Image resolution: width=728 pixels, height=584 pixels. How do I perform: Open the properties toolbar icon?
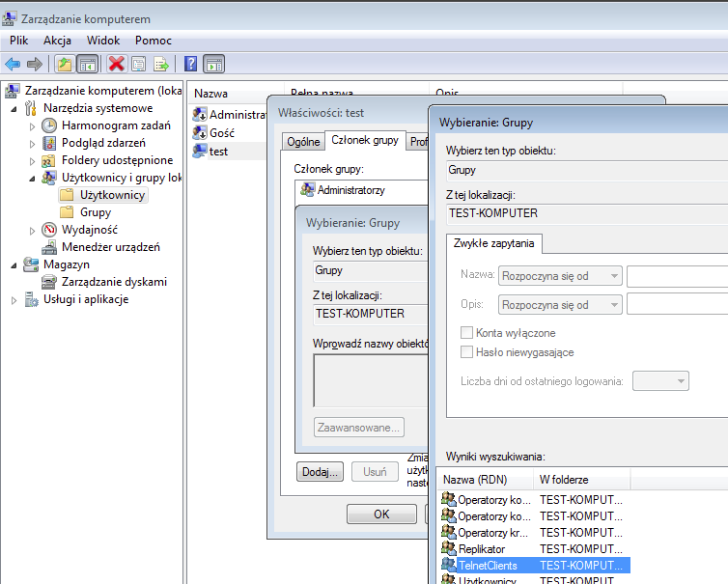[139, 64]
